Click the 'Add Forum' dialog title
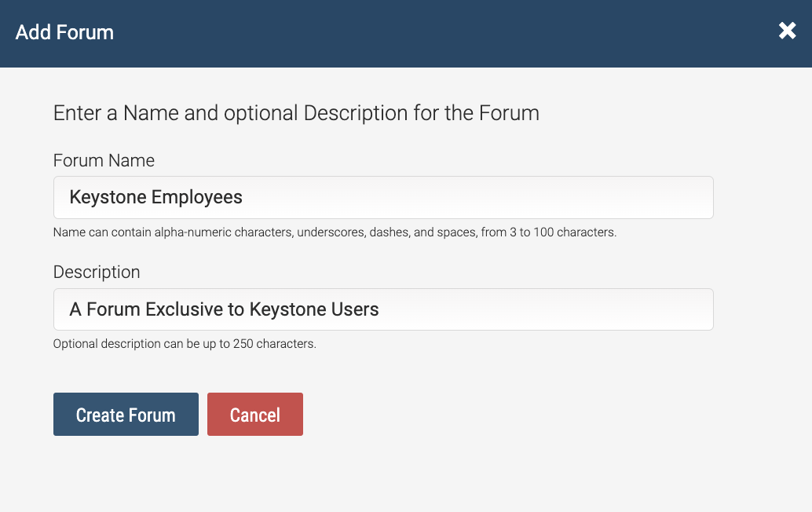The width and height of the screenshot is (812, 512). click(64, 32)
